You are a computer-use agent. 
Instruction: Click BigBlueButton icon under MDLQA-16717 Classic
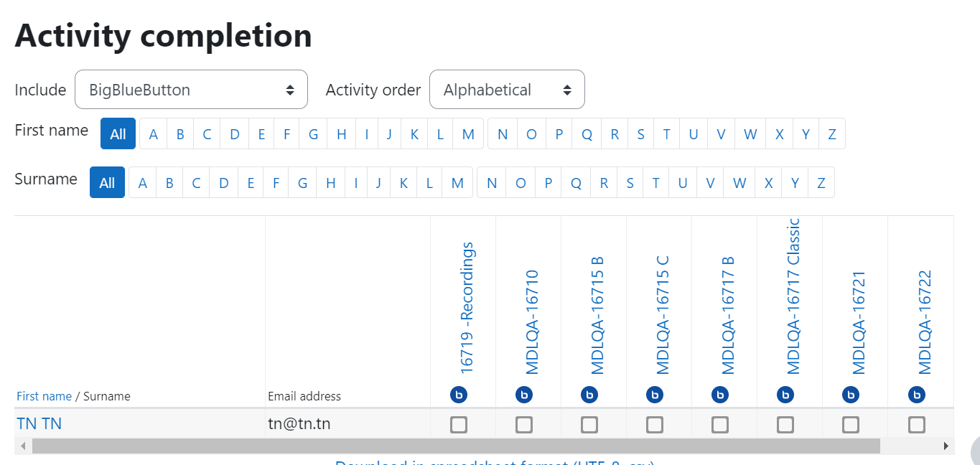[x=785, y=395]
